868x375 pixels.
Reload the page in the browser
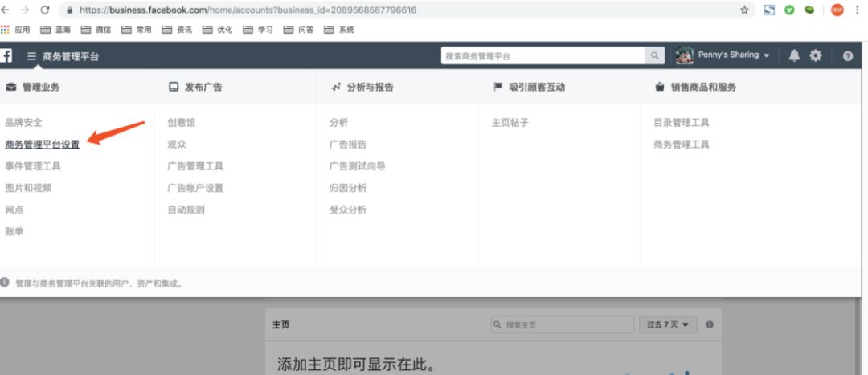click(45, 10)
